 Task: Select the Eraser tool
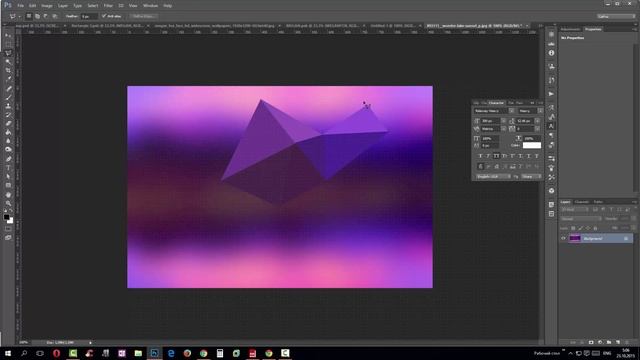[x=8, y=123]
